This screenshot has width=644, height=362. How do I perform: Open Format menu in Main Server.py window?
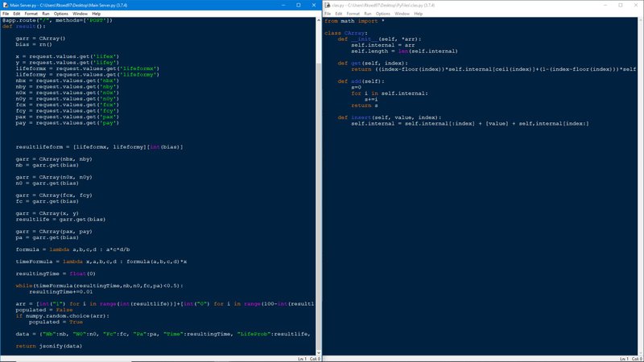point(31,14)
